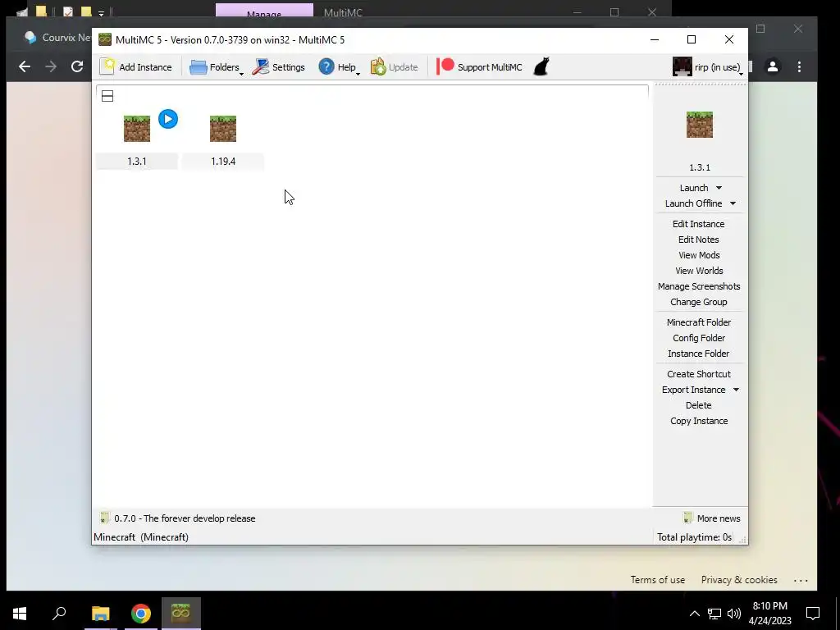Click the network tray icon
Viewport: 840px width, 630px height.
[x=714, y=614]
